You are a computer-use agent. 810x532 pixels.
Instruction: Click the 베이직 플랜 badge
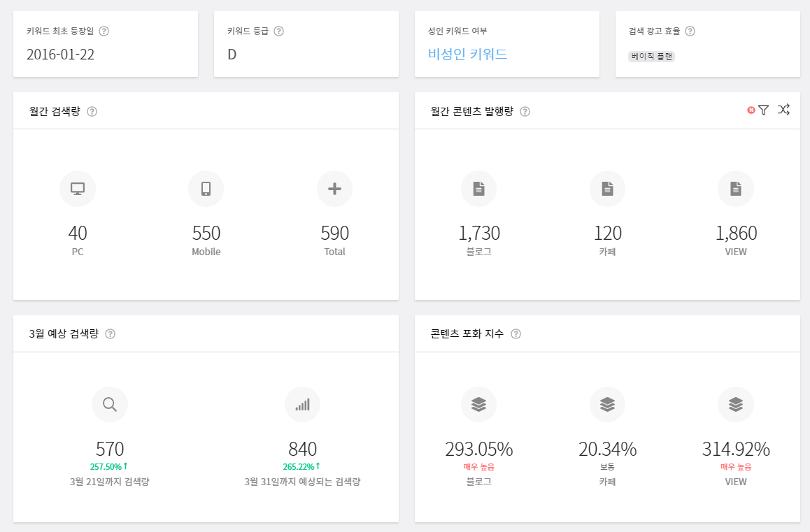click(651, 57)
